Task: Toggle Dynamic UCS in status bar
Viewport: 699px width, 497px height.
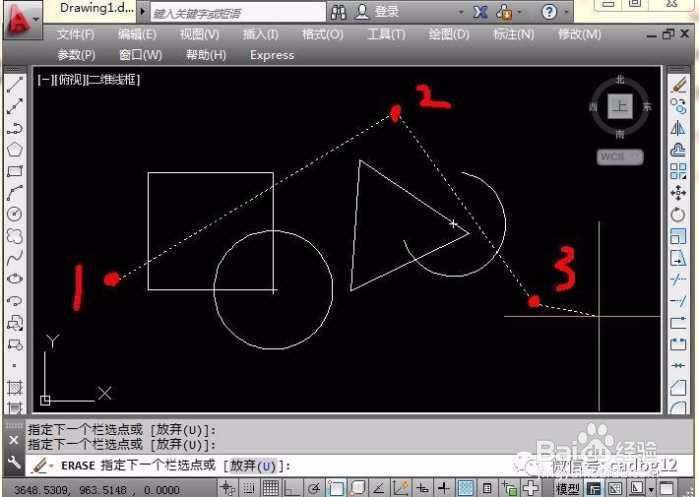Action: [400, 488]
